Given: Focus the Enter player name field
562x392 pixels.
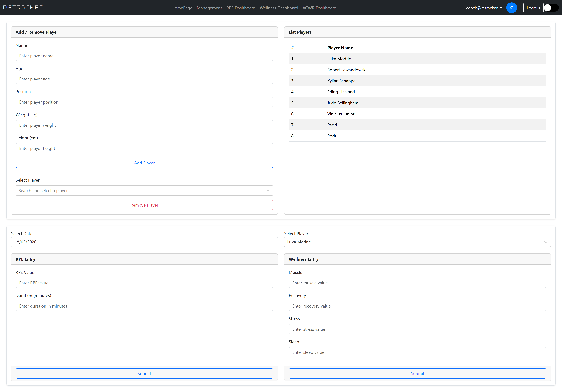Looking at the screenshot, I should pyautogui.click(x=144, y=56).
